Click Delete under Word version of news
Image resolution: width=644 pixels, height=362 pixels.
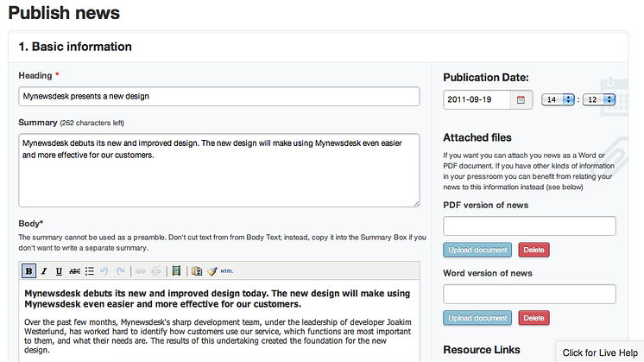pyautogui.click(x=534, y=318)
